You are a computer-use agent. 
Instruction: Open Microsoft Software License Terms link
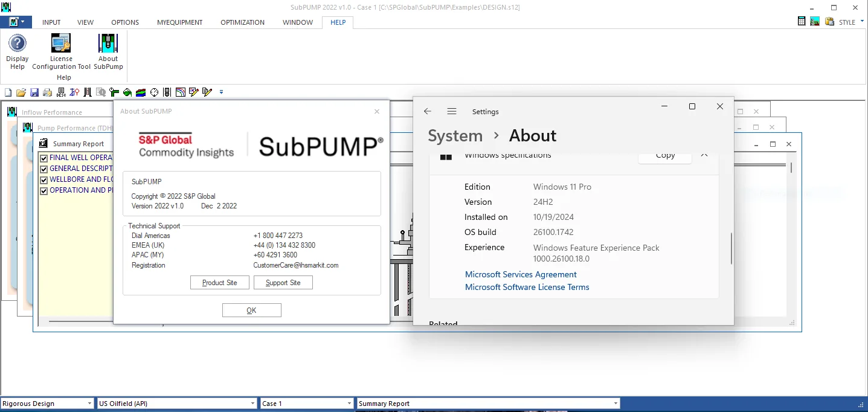click(527, 287)
